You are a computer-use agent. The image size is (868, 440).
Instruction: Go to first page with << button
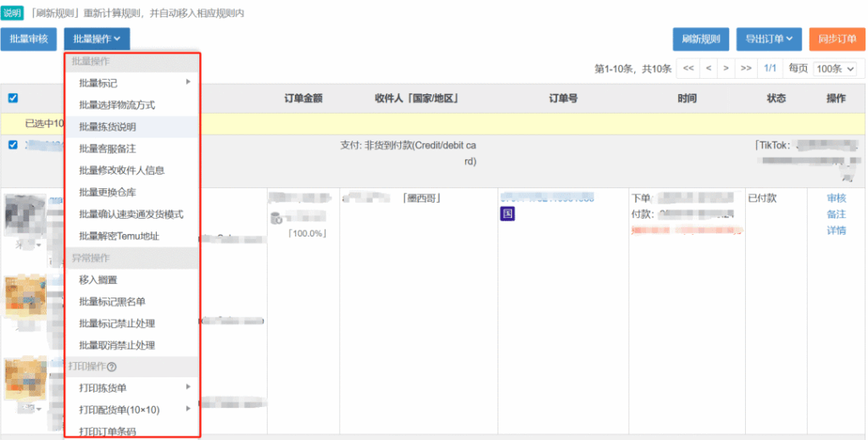(x=688, y=68)
